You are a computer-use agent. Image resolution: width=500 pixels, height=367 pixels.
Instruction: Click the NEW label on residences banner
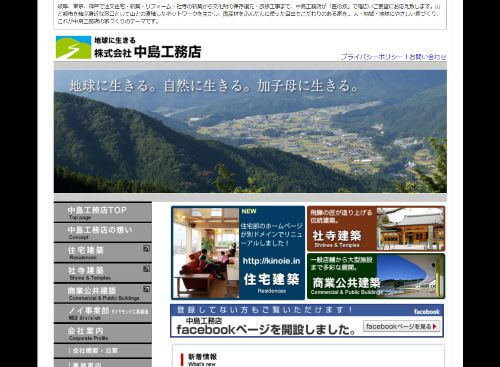249,211
